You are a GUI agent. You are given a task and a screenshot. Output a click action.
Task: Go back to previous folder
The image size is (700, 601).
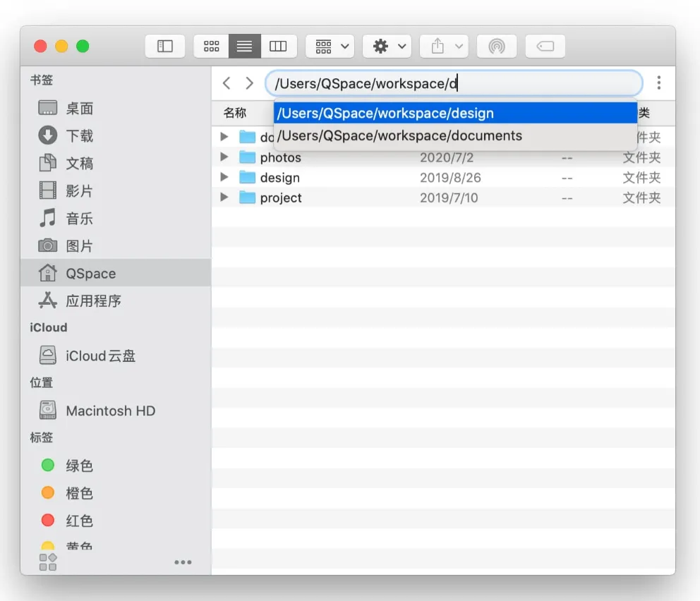pos(227,83)
